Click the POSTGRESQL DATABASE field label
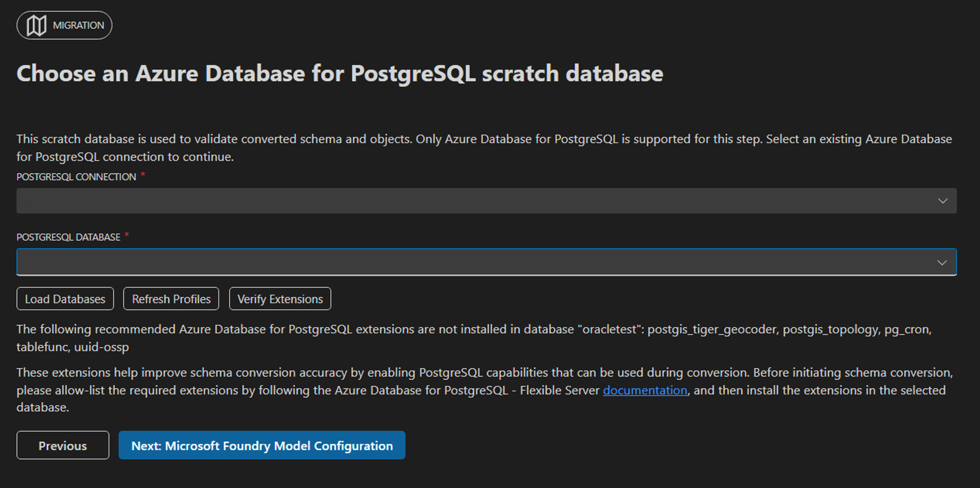The image size is (980, 488). [x=68, y=237]
